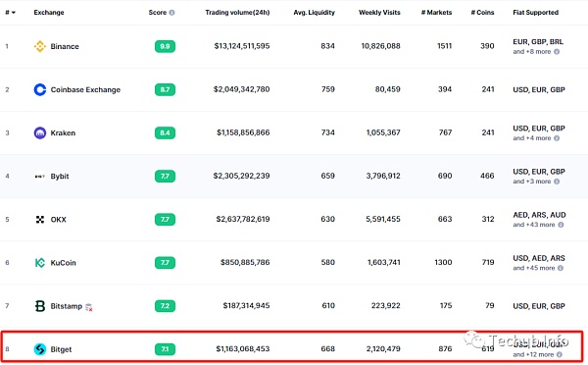Click the Fiat Supported column header
Viewport: 588px width, 365px height.
tap(535, 13)
